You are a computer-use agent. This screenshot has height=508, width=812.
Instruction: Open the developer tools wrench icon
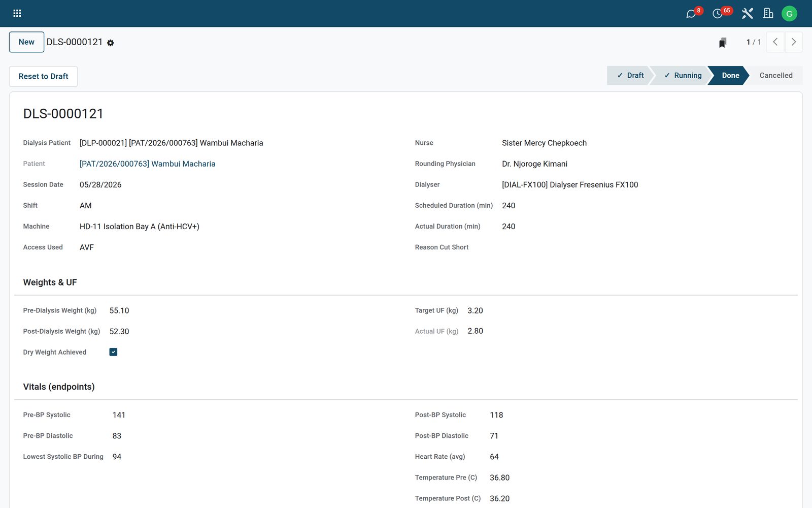(747, 13)
